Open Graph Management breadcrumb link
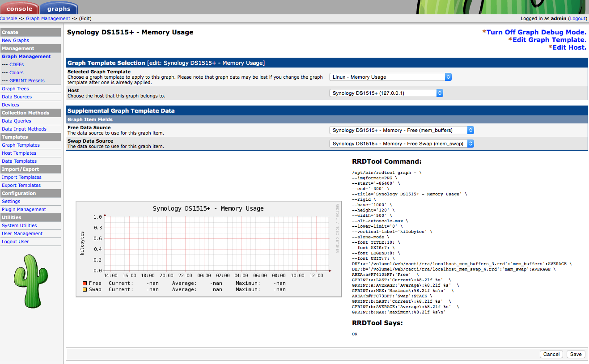Viewport: 589px width, 364px height. (x=48, y=18)
